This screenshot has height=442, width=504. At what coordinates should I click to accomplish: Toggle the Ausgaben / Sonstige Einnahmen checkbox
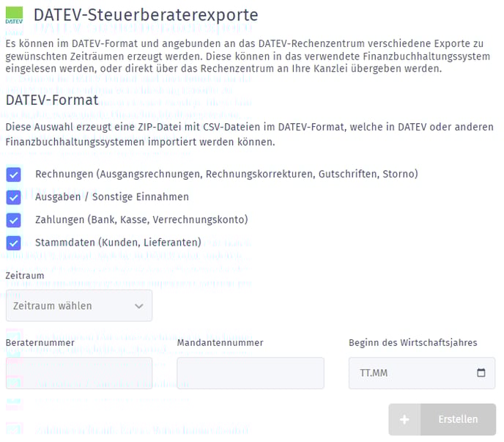(13, 197)
